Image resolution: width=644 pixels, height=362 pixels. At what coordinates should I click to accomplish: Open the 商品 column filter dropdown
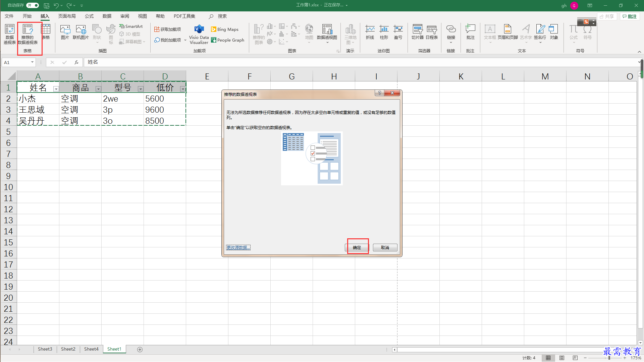pyautogui.click(x=98, y=89)
